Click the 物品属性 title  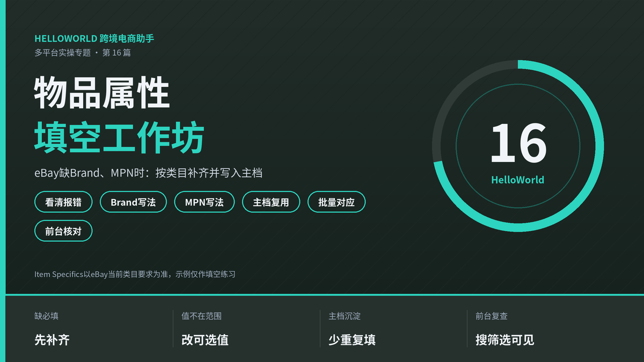[x=102, y=94]
